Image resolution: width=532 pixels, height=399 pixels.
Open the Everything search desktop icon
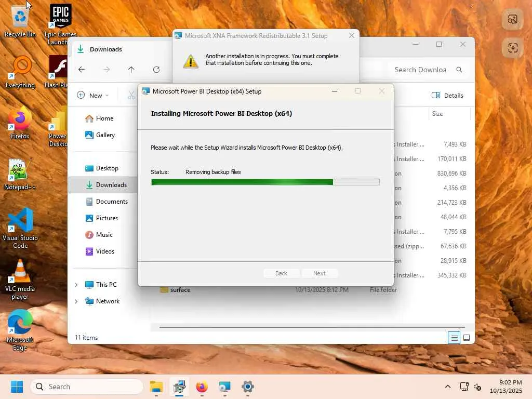click(20, 72)
